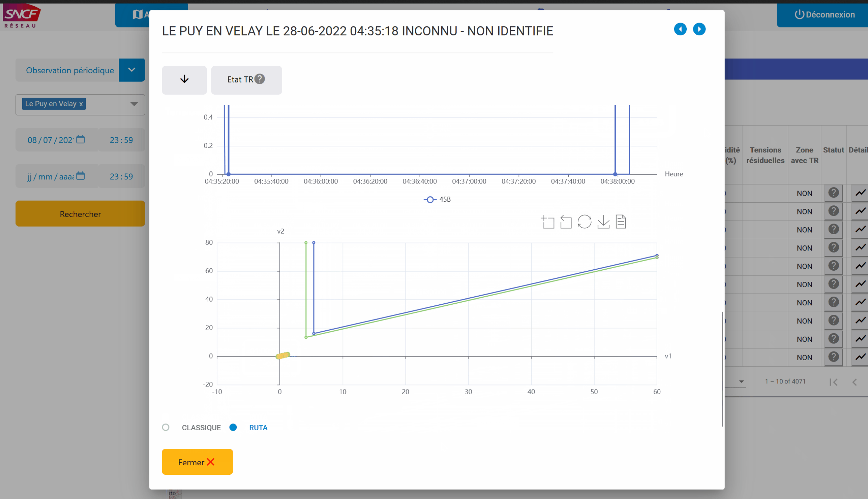Click the chart restore refresh icon
Image resolution: width=868 pixels, height=499 pixels.
tap(584, 222)
